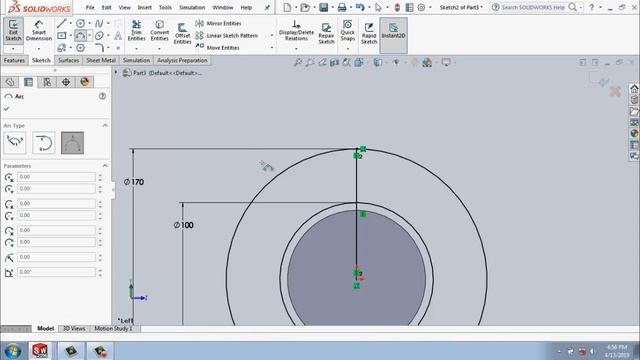Open Smart Dimension dropdown arrow
The width and height of the screenshot is (640, 360).
point(39,49)
